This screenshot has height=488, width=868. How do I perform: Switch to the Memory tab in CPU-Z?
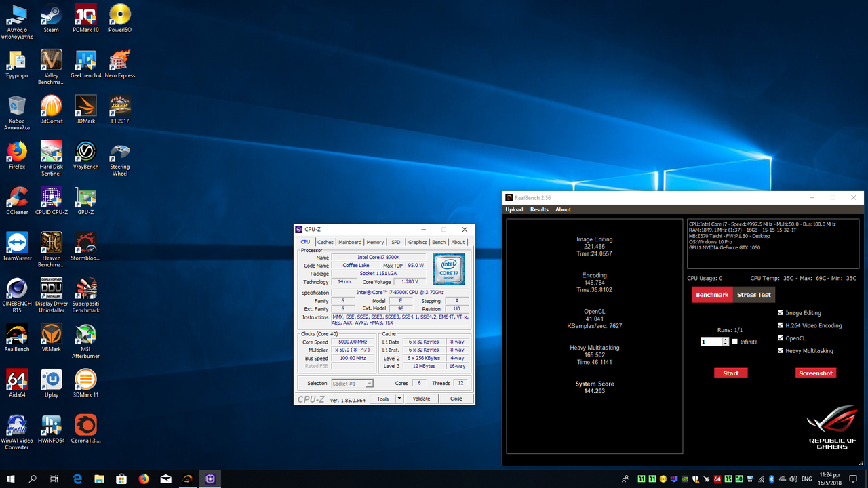tap(375, 242)
